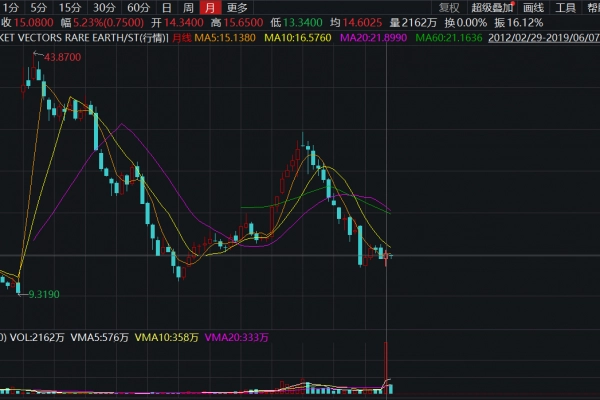
Task: Click the average price 14.6025 value
Action: click(x=362, y=23)
